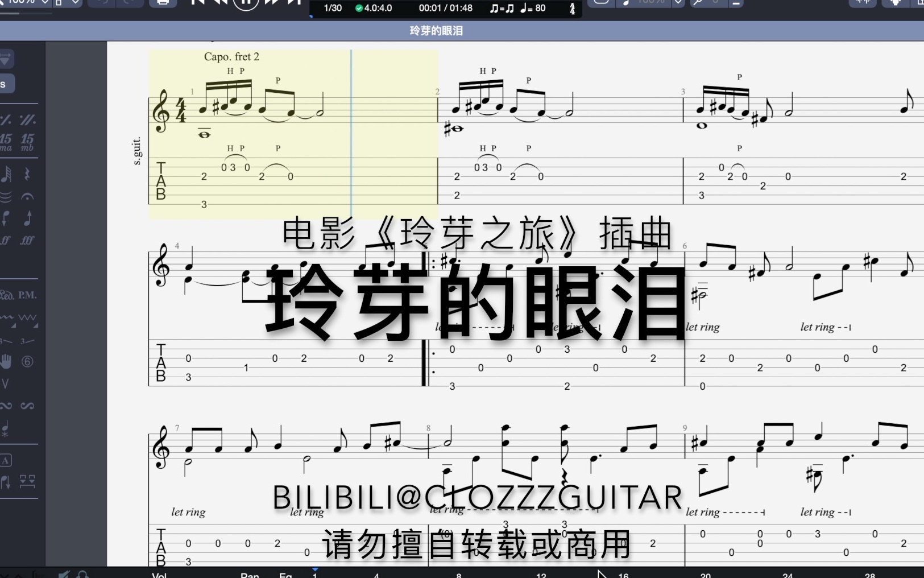Toggle the P.M. palm mute effect
Viewport: 924px width, 578px height.
[x=27, y=295]
